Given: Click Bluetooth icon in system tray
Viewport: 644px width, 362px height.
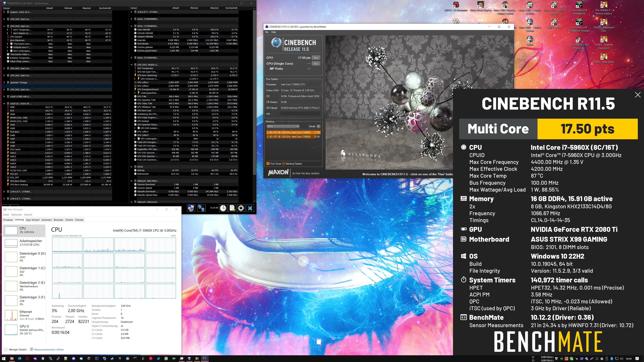Looking at the screenshot, I should click(x=612, y=359).
